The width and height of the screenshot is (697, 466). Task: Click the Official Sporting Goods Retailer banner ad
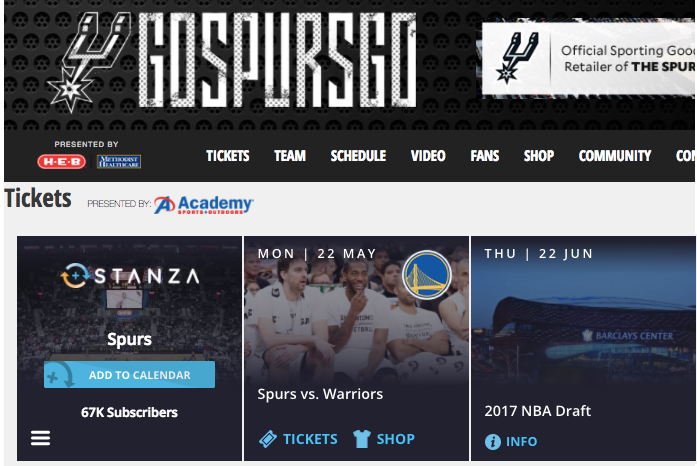point(588,57)
